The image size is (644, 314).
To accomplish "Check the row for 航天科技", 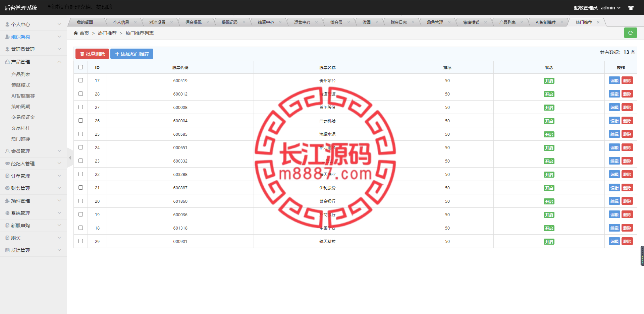I will point(80,241).
